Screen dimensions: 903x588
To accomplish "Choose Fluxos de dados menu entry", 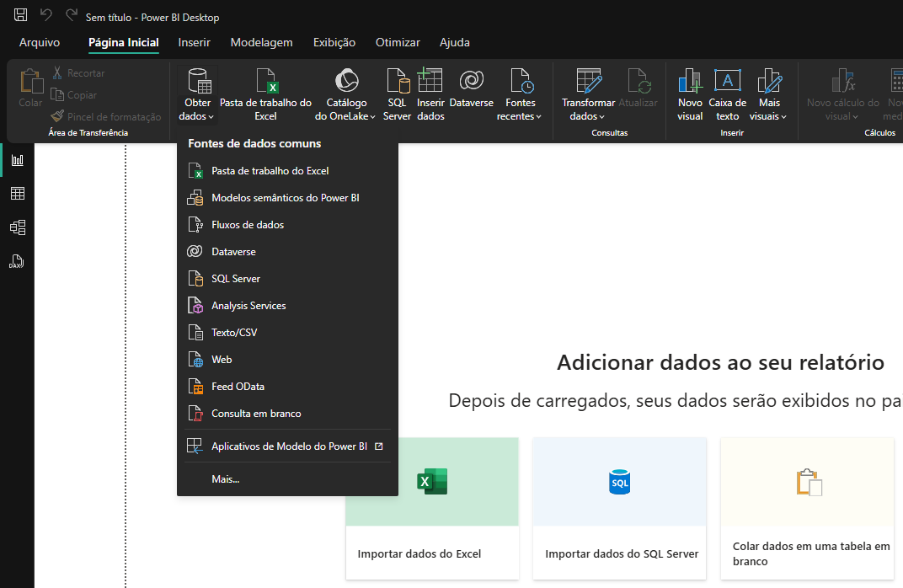I will pyautogui.click(x=287, y=225).
